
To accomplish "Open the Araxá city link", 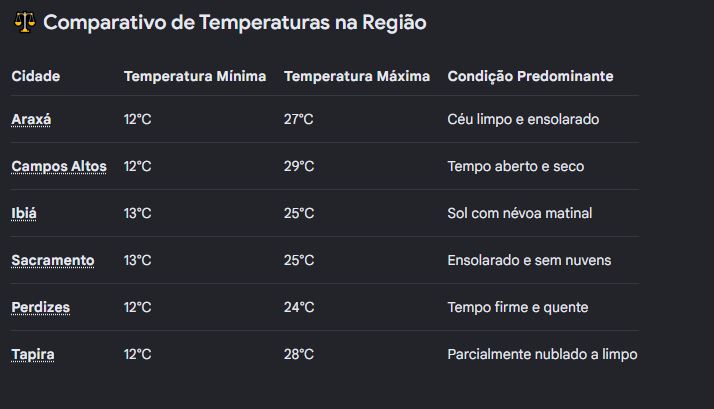I will point(31,119).
